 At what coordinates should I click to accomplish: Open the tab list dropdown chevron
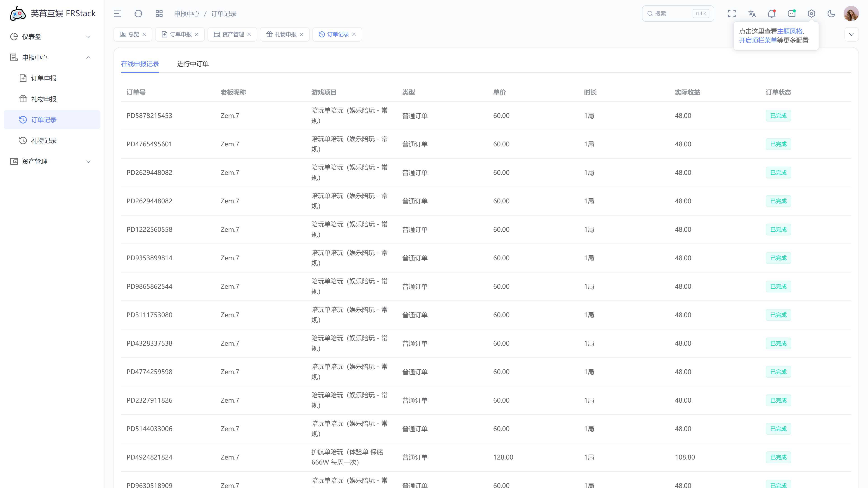[851, 34]
